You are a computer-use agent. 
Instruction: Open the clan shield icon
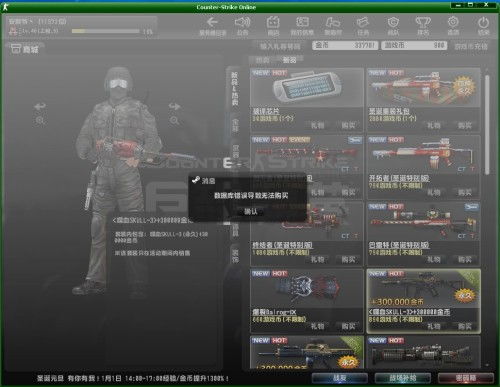click(x=393, y=23)
